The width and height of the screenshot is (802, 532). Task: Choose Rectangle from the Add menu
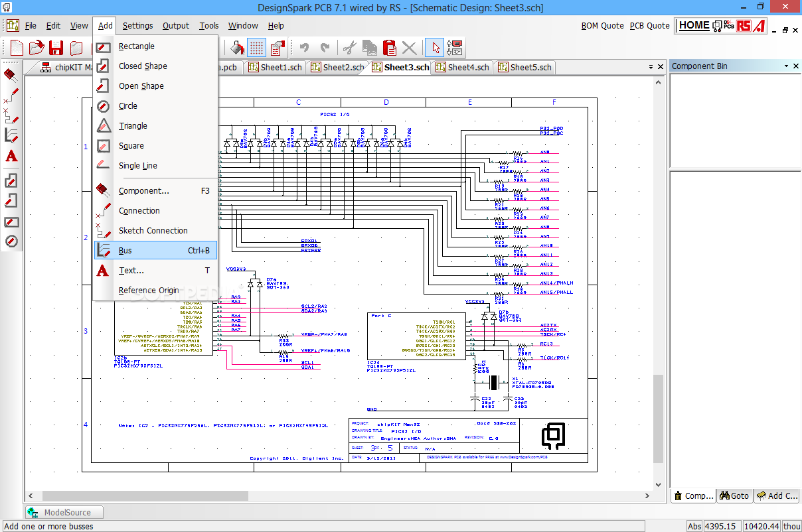[x=155, y=46]
